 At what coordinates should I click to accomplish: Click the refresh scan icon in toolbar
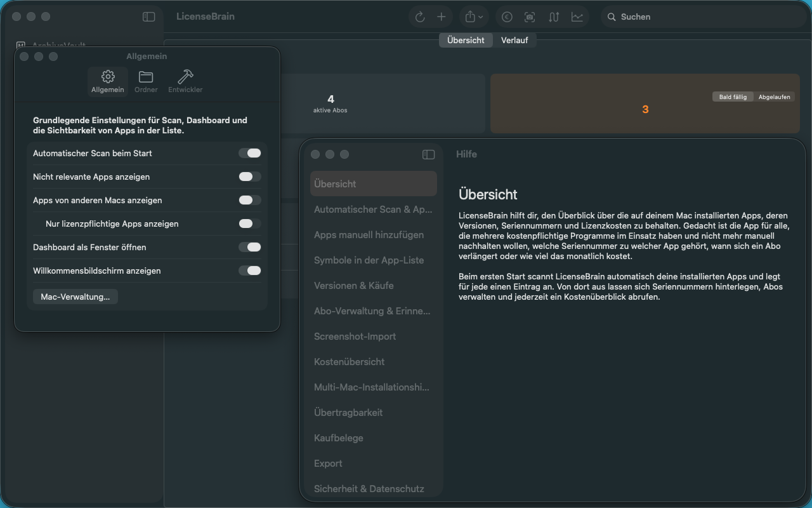click(x=420, y=17)
